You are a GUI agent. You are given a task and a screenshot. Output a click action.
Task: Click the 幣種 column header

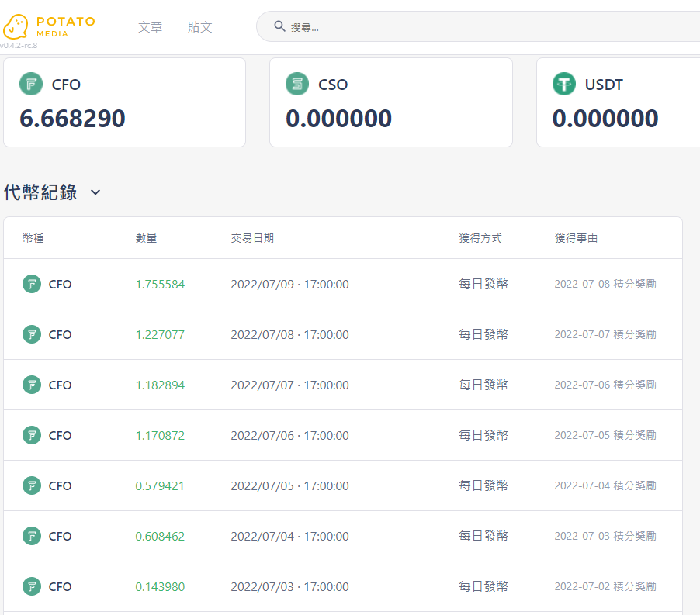pos(33,238)
